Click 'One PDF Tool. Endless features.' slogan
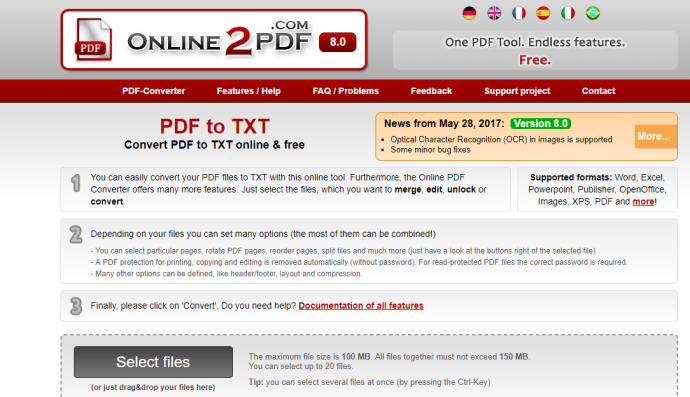Viewport: 690px width, 397px height. pos(535,42)
